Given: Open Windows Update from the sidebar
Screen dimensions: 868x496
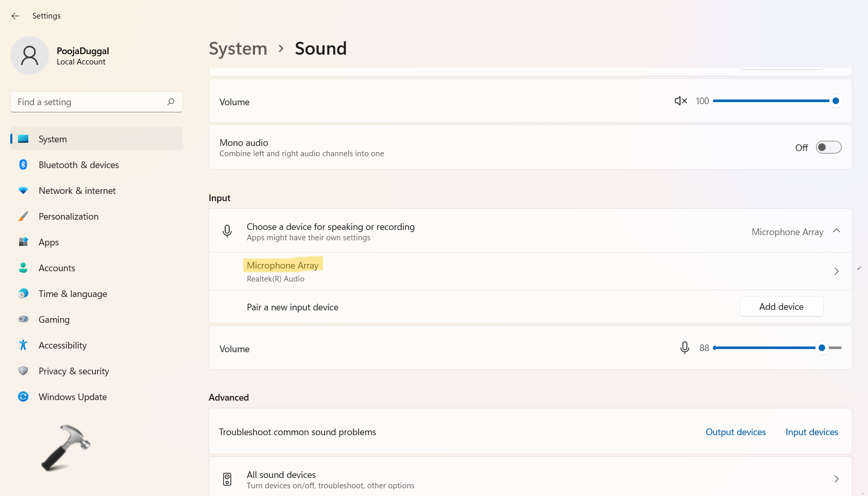Looking at the screenshot, I should coord(73,397).
